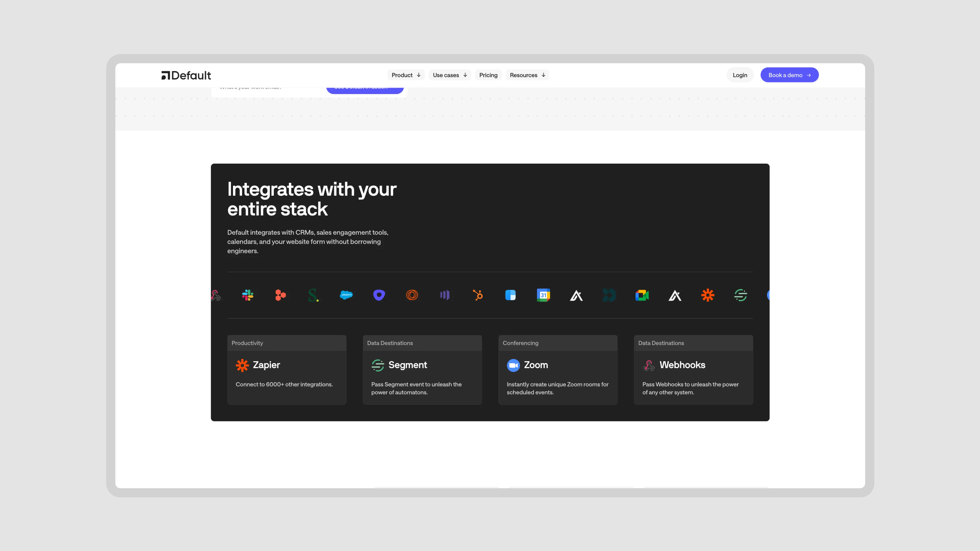
Task: Click the Login button
Action: (x=740, y=75)
